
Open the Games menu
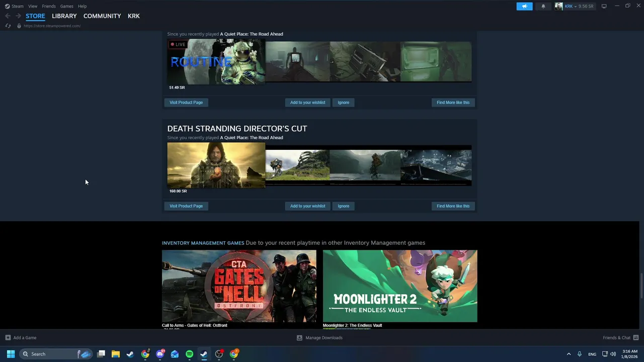pos(66,6)
